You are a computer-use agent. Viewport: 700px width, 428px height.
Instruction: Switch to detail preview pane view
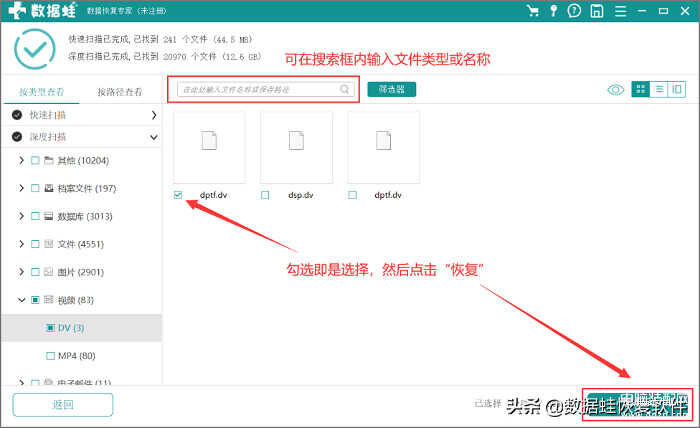[677, 89]
